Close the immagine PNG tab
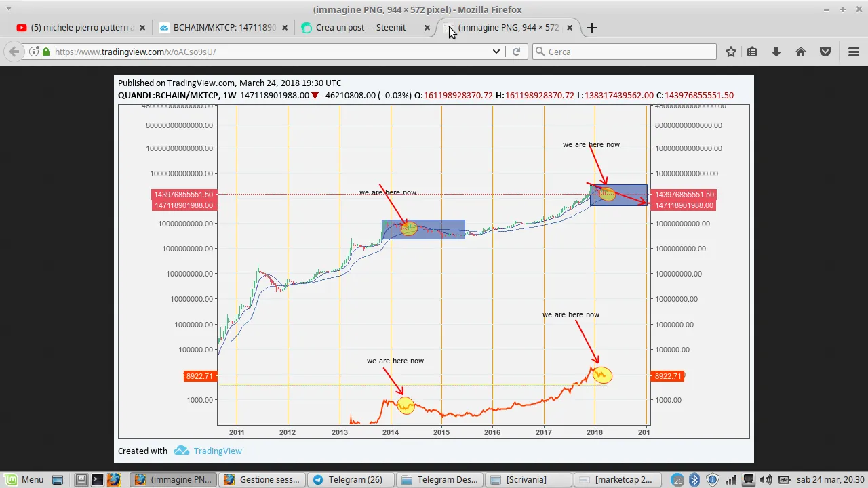The image size is (868, 488). click(x=570, y=28)
